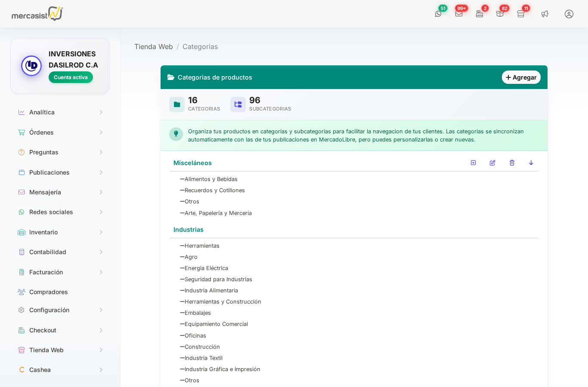The image size is (588, 387).
Task: Delete the Misceláneos category with trash icon
Action: 512,163
